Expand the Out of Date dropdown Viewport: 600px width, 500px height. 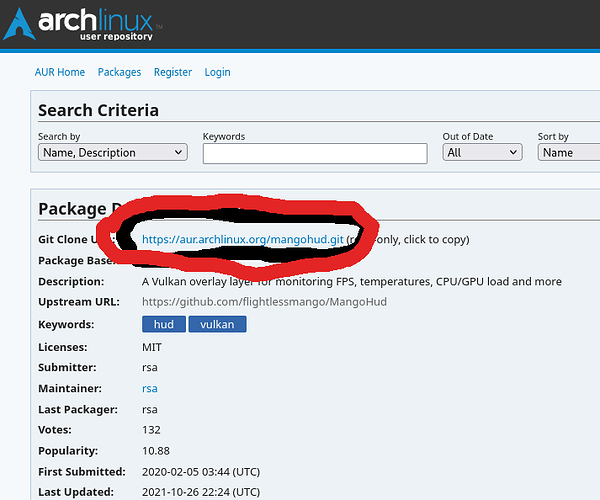point(482,152)
